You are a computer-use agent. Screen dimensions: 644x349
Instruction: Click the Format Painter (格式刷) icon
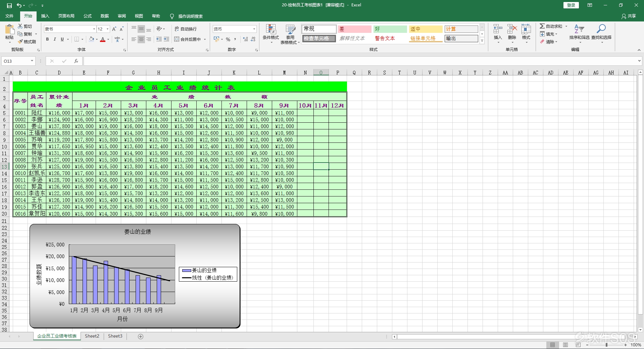pos(20,42)
